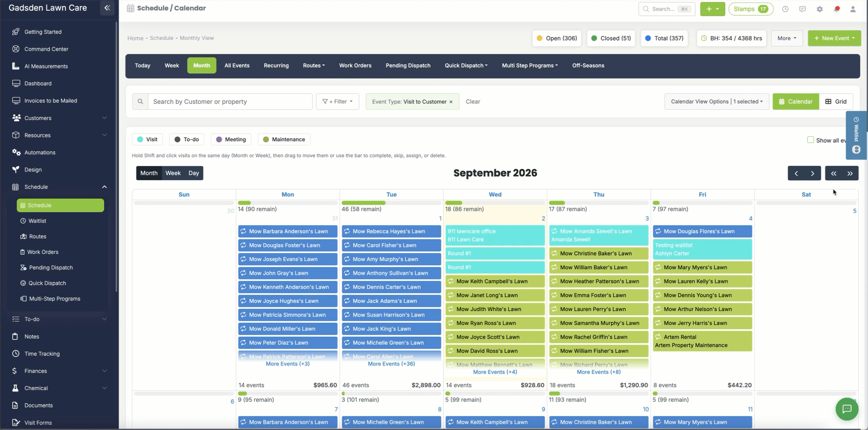Go to next month arrow
Screen dimensions: 868x430
[812, 173]
